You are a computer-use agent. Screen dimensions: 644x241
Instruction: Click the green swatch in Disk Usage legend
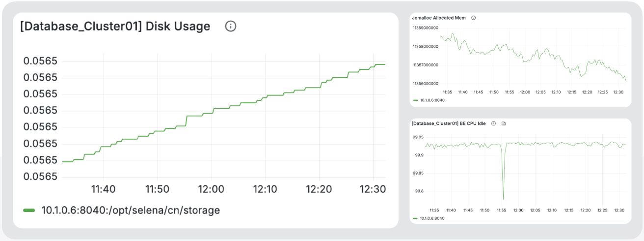[x=29, y=211]
